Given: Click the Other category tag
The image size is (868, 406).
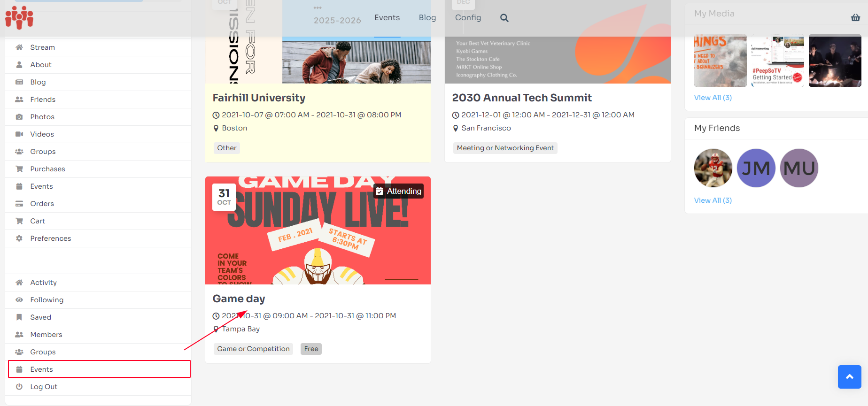Looking at the screenshot, I should coord(227,148).
